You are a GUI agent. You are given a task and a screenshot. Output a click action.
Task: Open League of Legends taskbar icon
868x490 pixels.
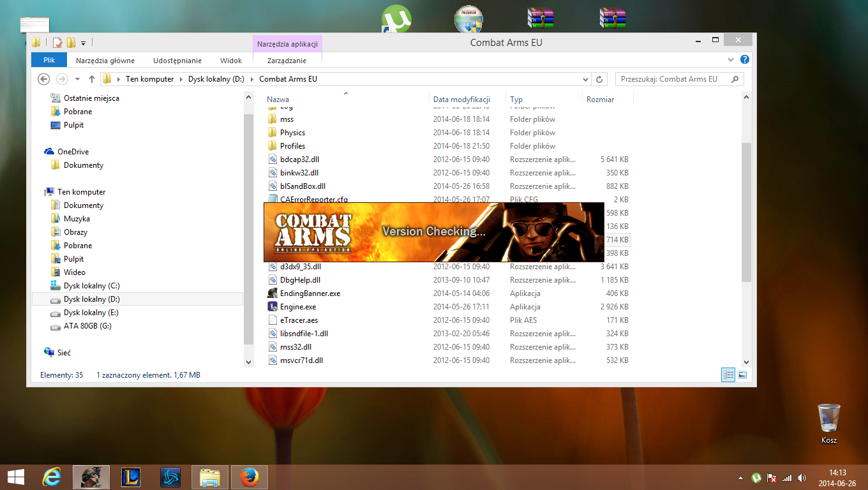[x=131, y=477]
